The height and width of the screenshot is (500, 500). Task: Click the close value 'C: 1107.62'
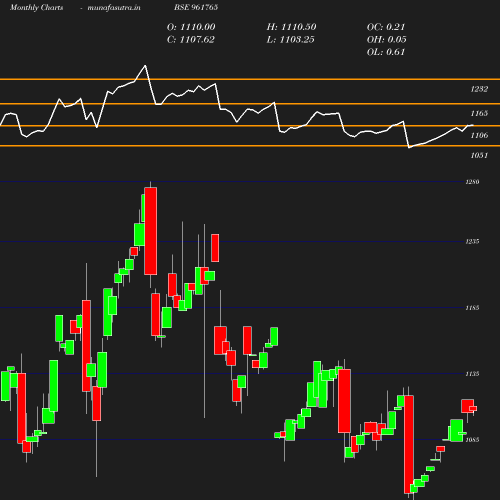(x=191, y=40)
